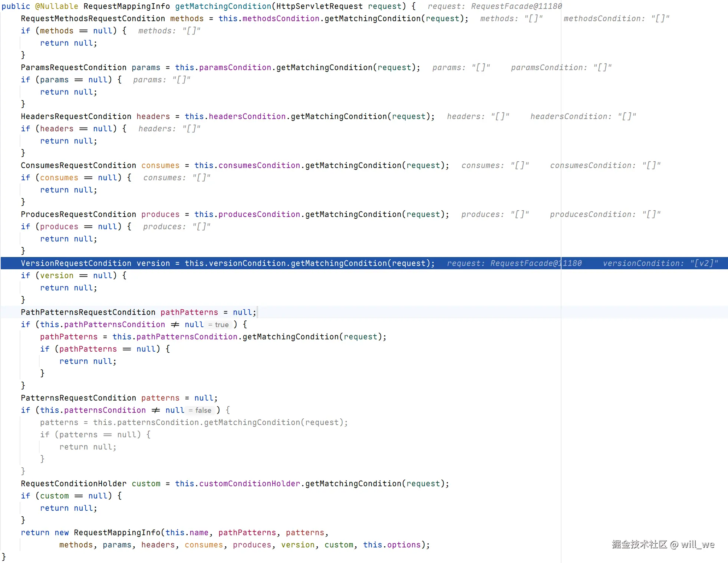Image resolution: width=728 pixels, height=563 pixels.
Task: Click the RequestMappingInfo constructor call
Action: (x=117, y=533)
